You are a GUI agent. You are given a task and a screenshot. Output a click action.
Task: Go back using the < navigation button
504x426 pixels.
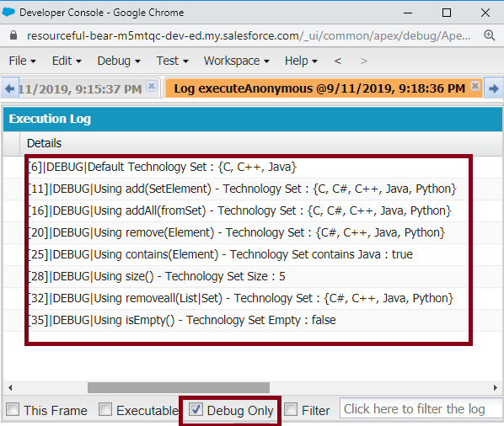coord(337,61)
